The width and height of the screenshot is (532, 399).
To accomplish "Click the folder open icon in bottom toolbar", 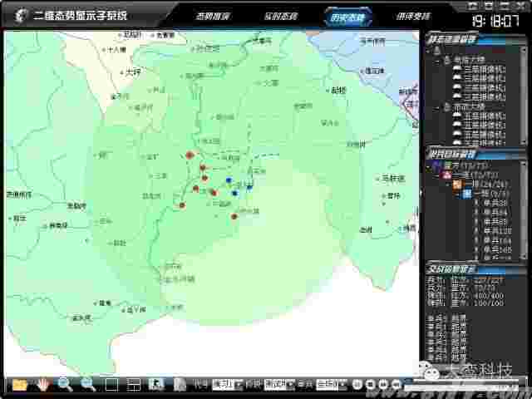I will click(x=20, y=384).
